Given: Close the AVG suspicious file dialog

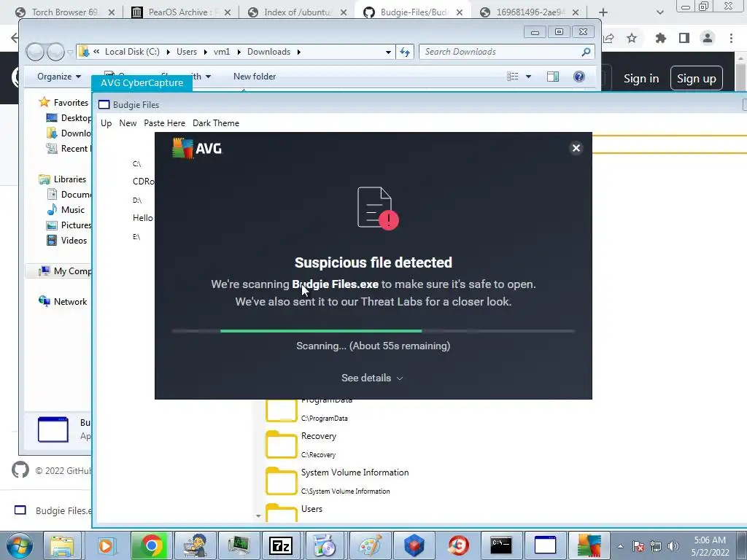Looking at the screenshot, I should 576,148.
